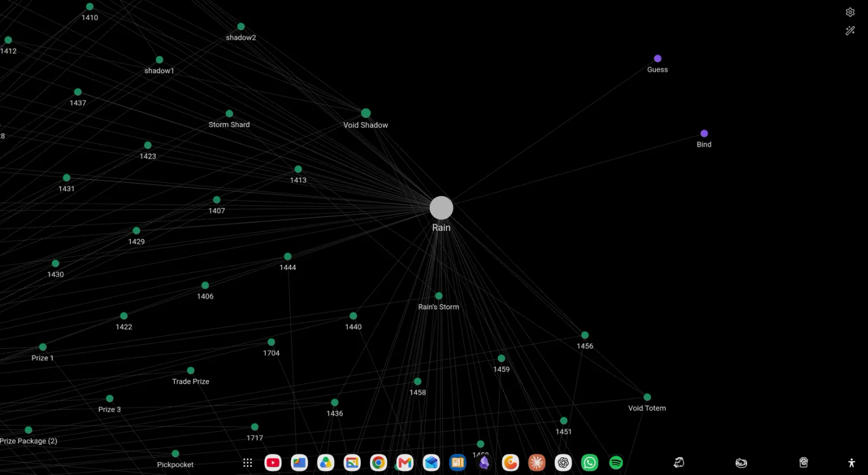Viewport: 868px width, 475px height.
Task: Click node 1430
Action: point(56,264)
